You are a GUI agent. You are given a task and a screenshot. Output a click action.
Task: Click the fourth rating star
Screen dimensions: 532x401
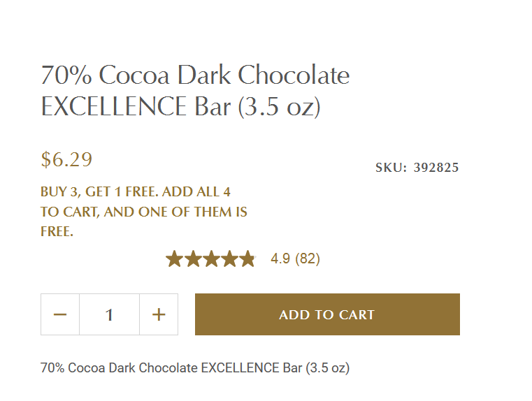pyautogui.click(x=230, y=259)
